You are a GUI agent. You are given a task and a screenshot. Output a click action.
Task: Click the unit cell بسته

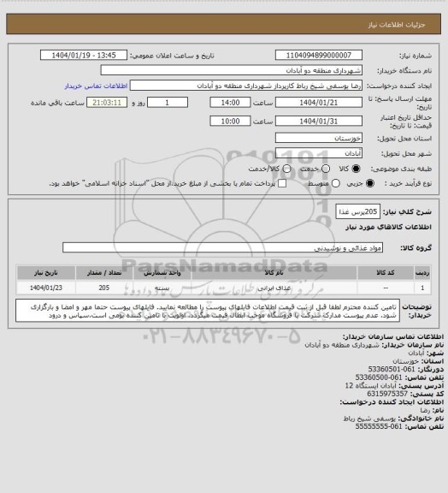click(x=162, y=288)
